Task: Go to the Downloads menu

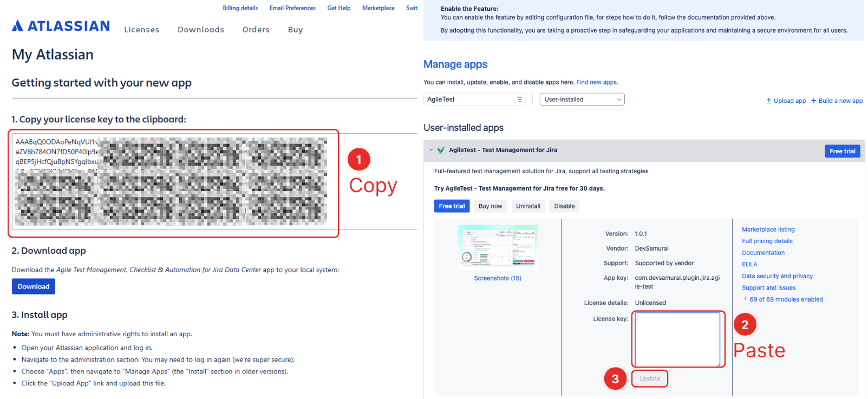Action: [200, 30]
